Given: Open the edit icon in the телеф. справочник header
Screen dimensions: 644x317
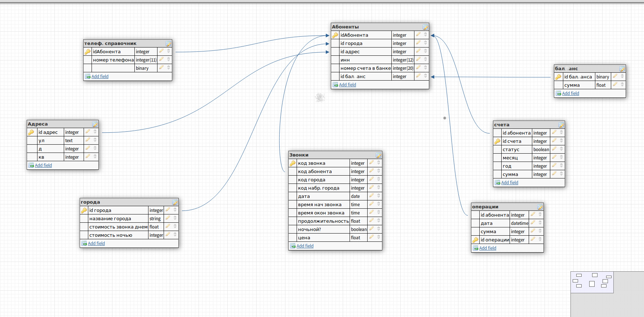Looking at the screenshot, I should coord(168,44).
